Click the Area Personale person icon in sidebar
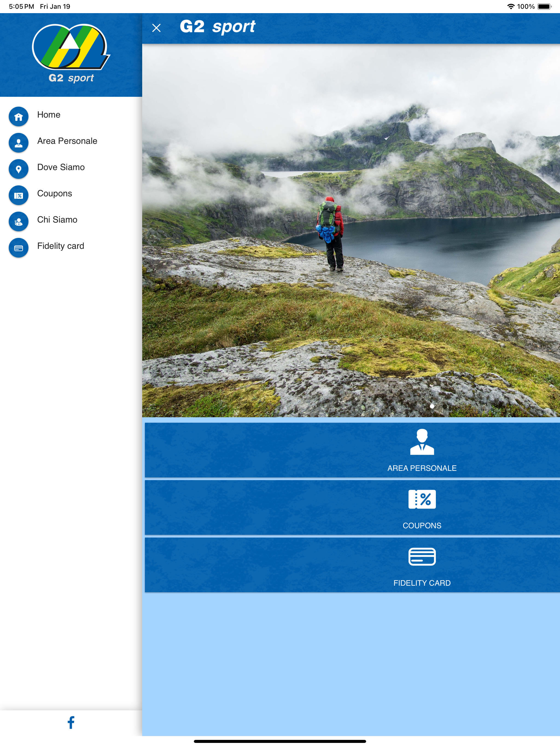Viewport: 560px width, 747px height. tap(19, 142)
